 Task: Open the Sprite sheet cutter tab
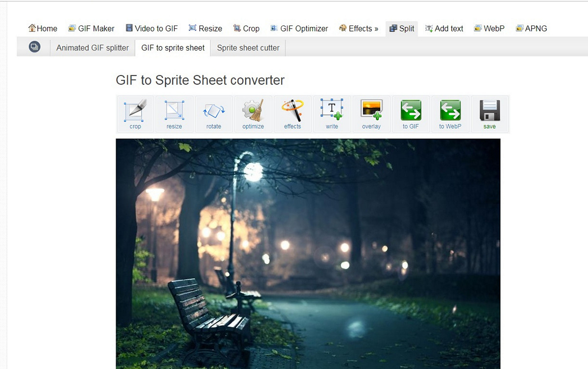[x=248, y=48]
